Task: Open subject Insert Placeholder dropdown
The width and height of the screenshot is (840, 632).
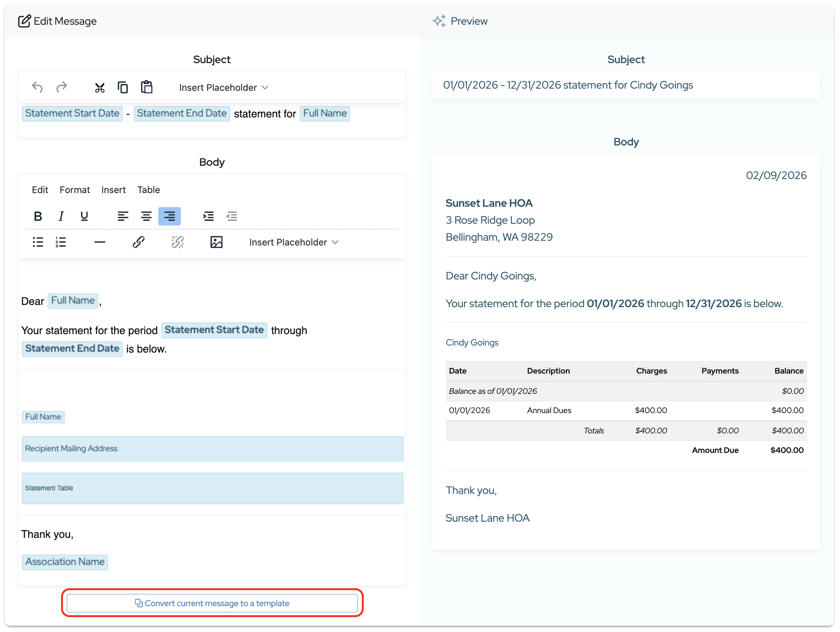Action: click(x=223, y=87)
